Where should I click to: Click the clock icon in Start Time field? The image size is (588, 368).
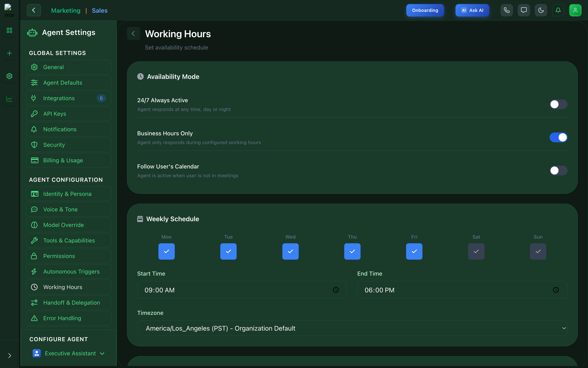tap(336, 290)
